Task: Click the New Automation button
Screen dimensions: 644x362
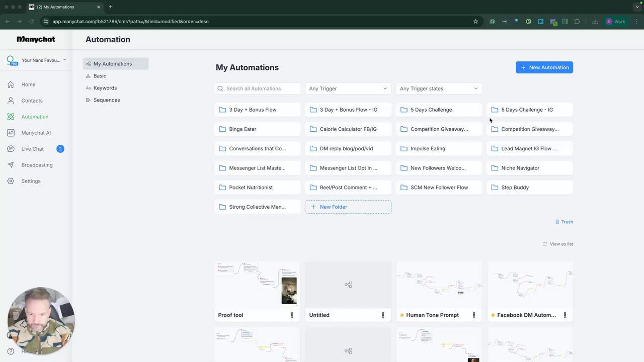Action: (x=544, y=67)
